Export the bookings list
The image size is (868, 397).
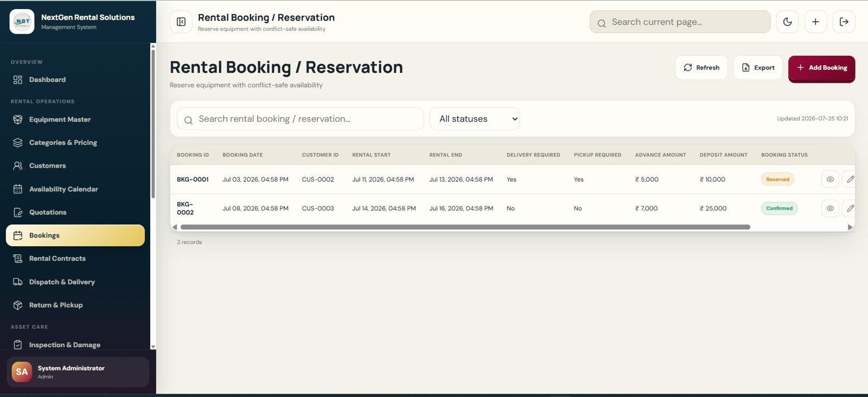pyautogui.click(x=758, y=68)
